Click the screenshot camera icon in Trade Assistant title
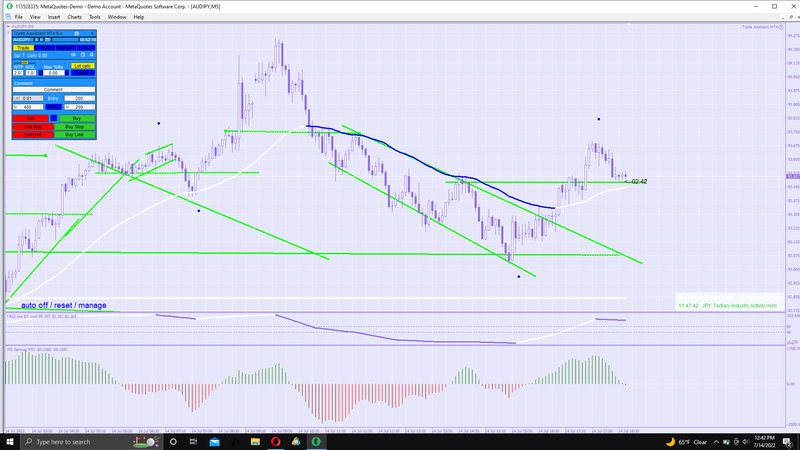This screenshot has width=800, height=450. [77, 33]
